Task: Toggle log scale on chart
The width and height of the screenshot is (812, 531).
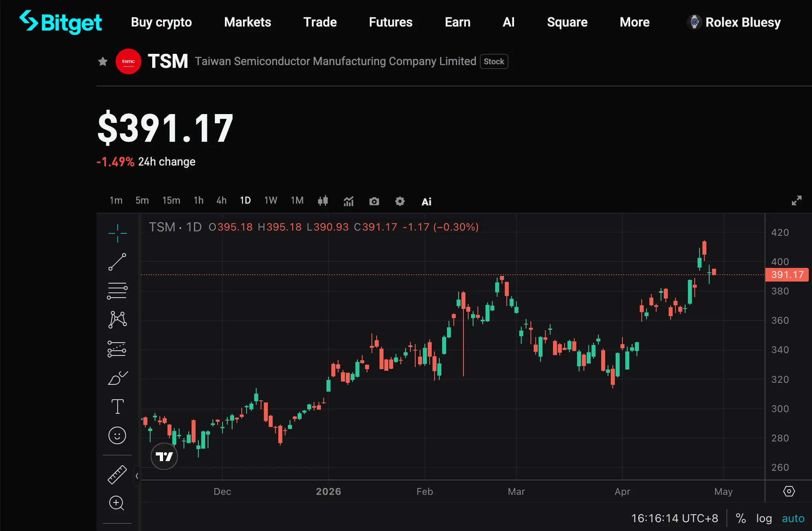Action: 764,519
